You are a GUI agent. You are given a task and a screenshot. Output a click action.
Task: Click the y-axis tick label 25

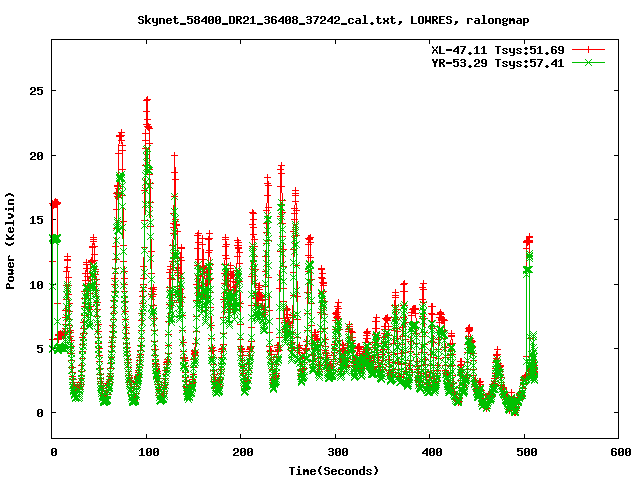click(x=36, y=91)
